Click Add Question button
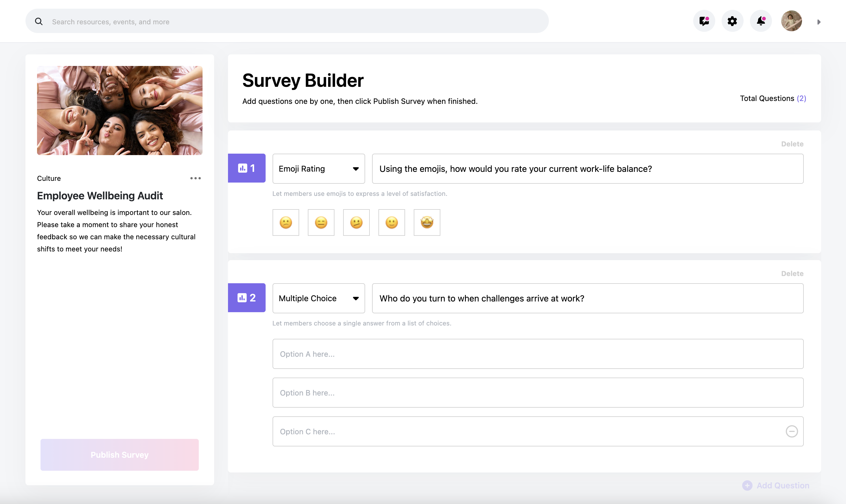Screen dimensions: 846x504 (776, 485)
